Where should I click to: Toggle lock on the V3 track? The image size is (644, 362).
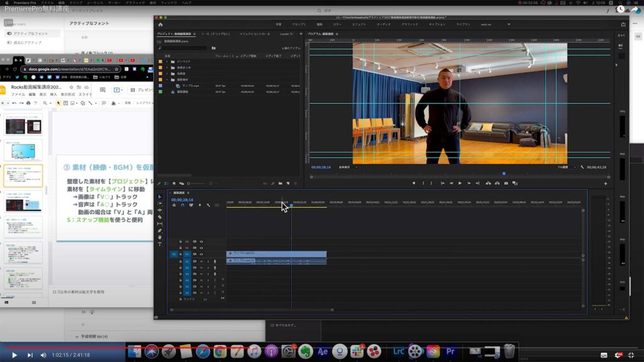(x=180, y=241)
